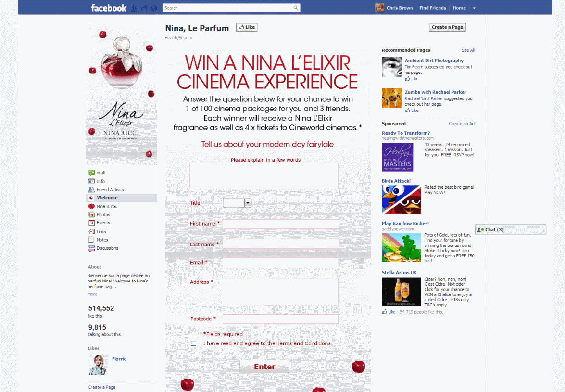The width and height of the screenshot is (565, 392).
Task: Open the Events calendar icon in sidebar
Action: 91,223
